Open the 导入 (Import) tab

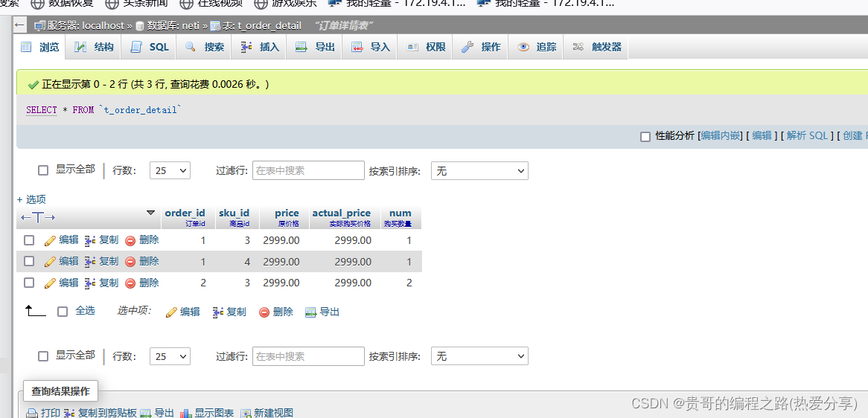(371, 48)
